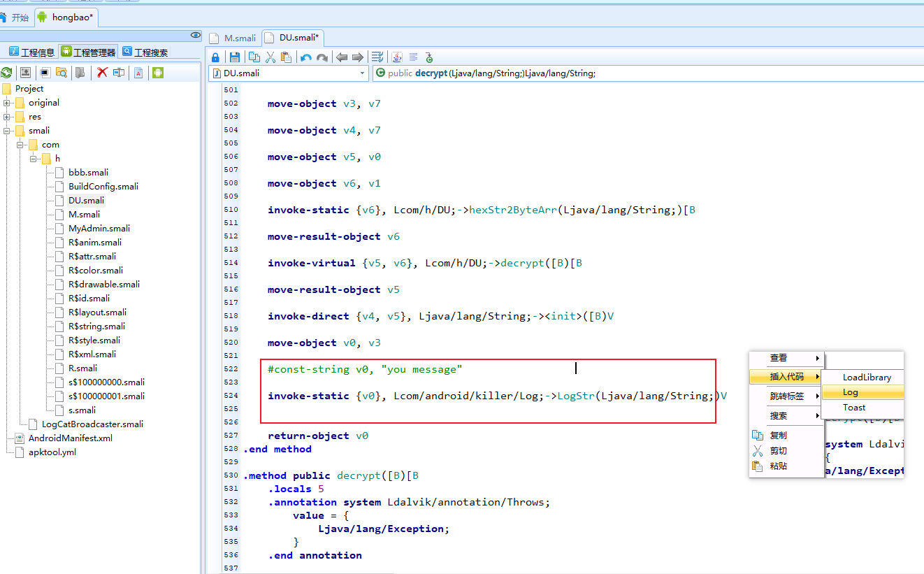The width and height of the screenshot is (924, 574).
Task: Click the word wrap lines icon
Action: 377,57
